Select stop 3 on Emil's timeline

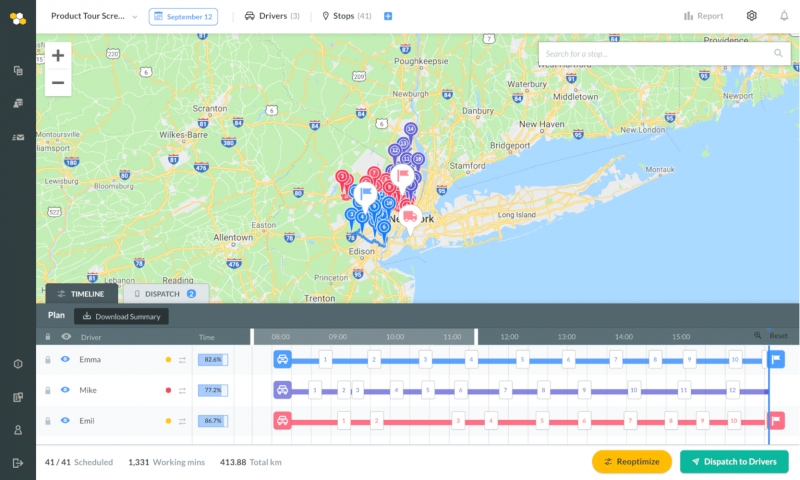pos(458,421)
